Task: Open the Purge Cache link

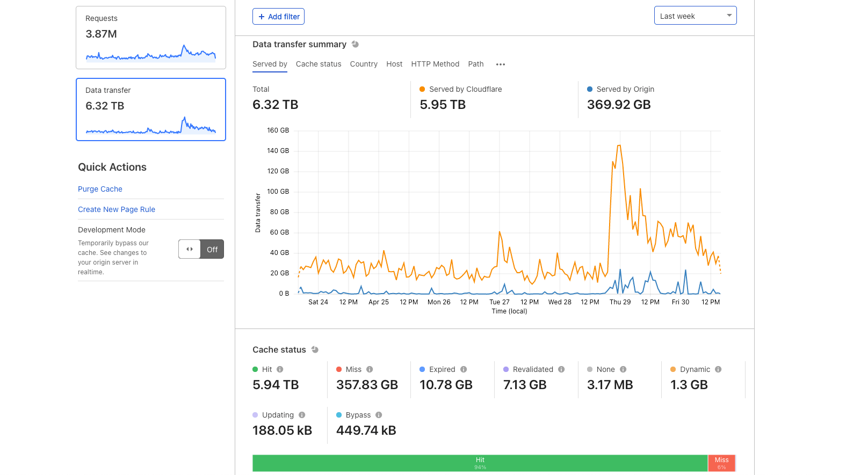Action: coord(100,189)
